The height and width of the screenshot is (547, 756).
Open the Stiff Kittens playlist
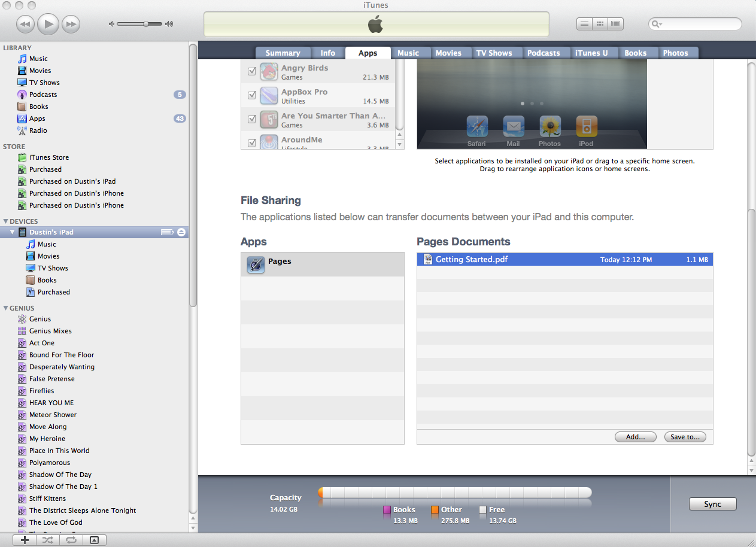tap(47, 499)
